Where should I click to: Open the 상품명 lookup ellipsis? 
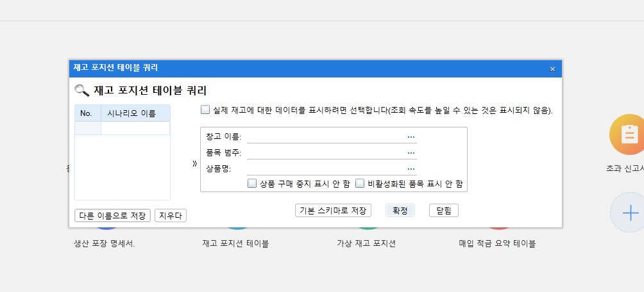click(411, 168)
